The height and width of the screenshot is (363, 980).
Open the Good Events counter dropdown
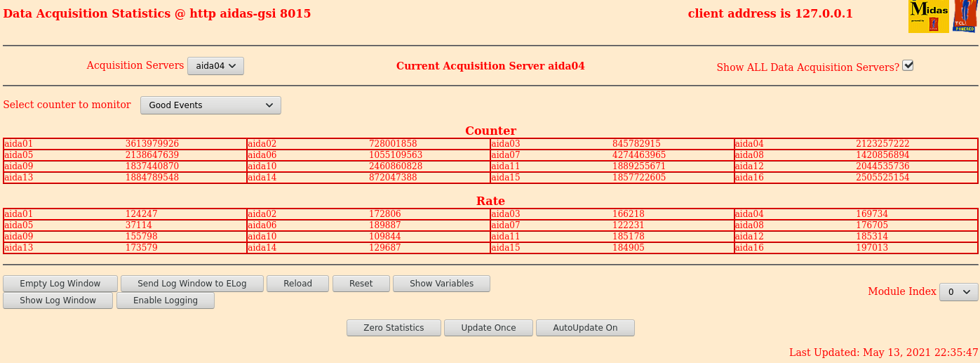coord(210,105)
